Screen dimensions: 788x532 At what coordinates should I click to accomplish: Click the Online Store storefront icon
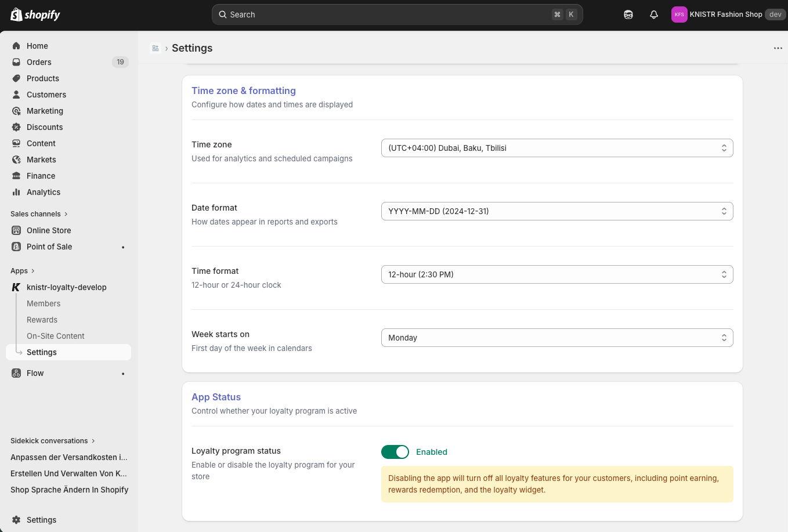tap(16, 230)
